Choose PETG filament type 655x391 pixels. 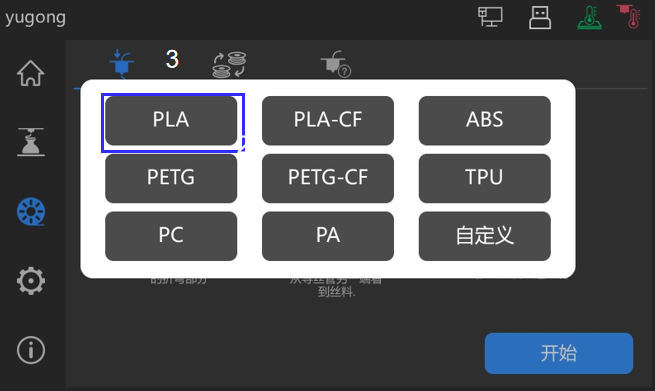click(171, 178)
